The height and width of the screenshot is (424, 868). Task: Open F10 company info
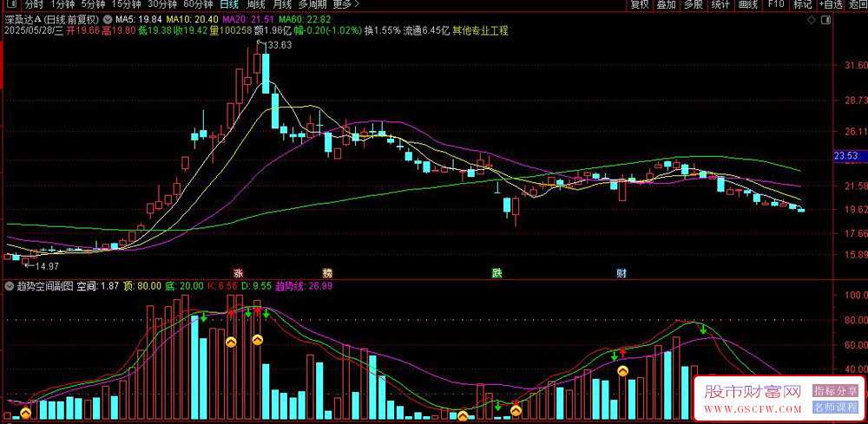pos(775,5)
